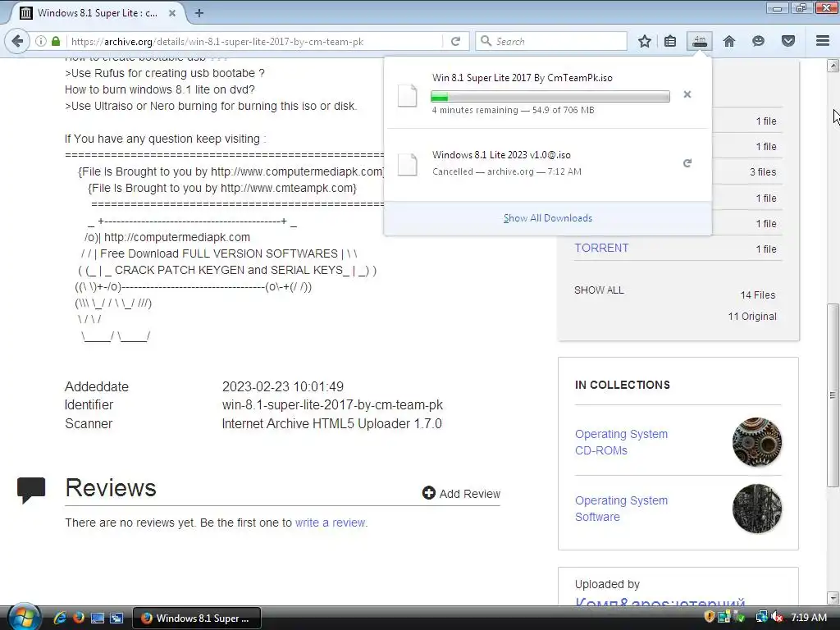
Task: Open the Cyrillic uploader name link
Action: coord(660,603)
